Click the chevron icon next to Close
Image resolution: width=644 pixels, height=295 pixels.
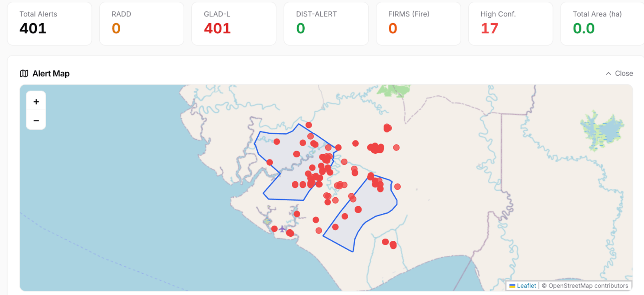608,73
